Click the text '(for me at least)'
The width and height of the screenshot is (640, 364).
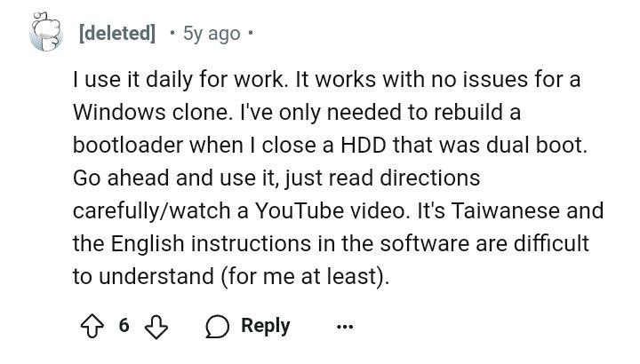pos(303,277)
